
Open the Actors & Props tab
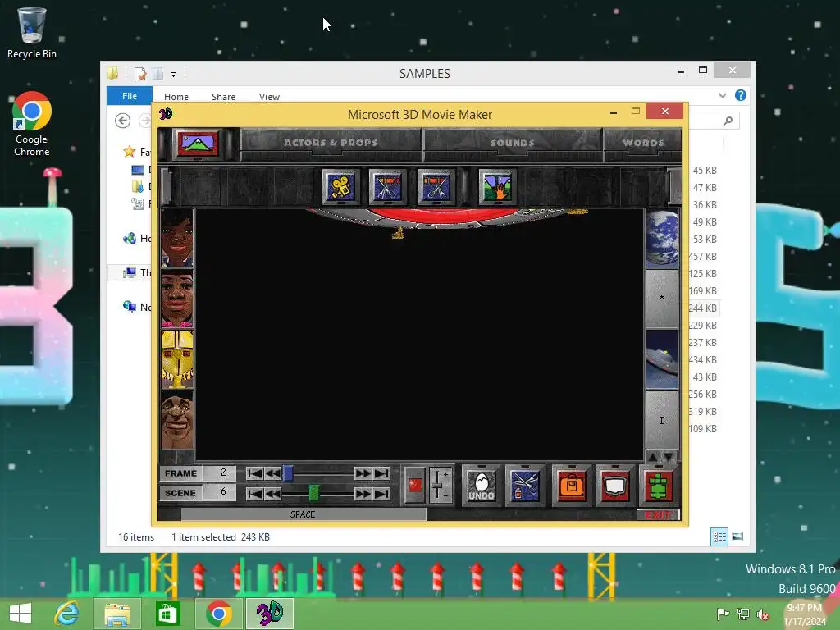pyautogui.click(x=331, y=143)
